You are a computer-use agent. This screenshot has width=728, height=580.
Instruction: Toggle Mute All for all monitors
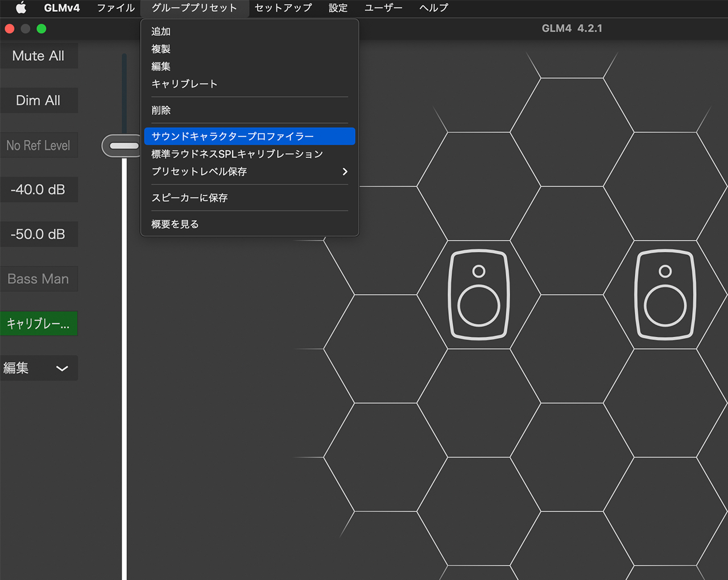[38, 55]
